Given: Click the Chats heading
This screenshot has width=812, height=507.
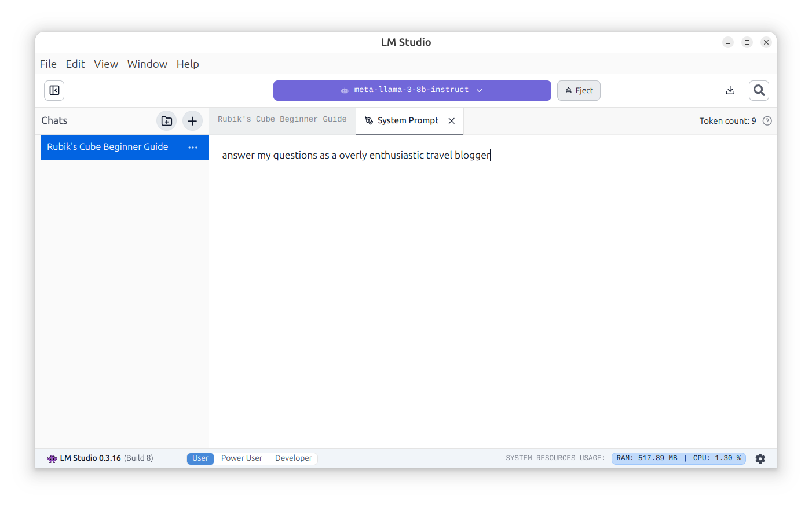Looking at the screenshot, I should click(54, 120).
